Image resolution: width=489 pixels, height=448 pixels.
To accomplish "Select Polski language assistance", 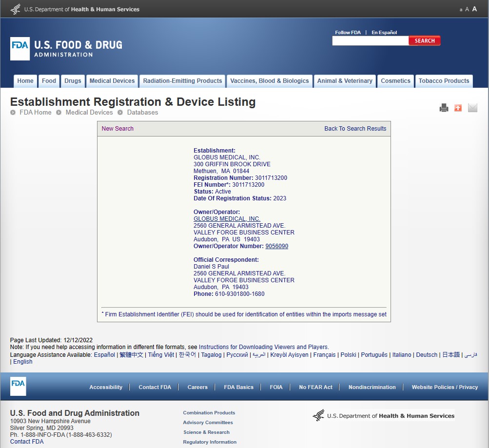I will click(x=349, y=355).
